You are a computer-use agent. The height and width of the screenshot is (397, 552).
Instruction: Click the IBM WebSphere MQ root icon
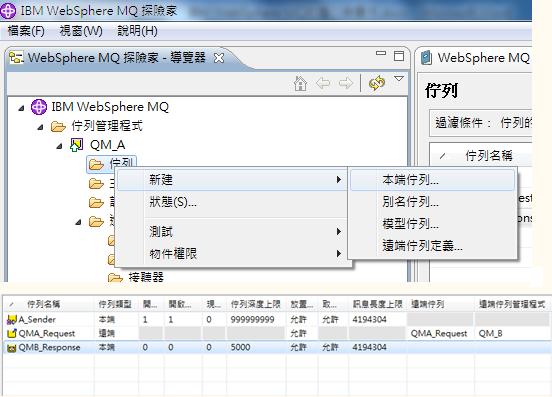(39, 107)
